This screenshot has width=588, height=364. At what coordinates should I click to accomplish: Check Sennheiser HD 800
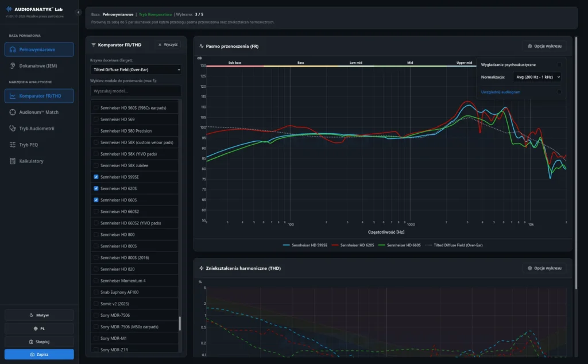[96, 235]
